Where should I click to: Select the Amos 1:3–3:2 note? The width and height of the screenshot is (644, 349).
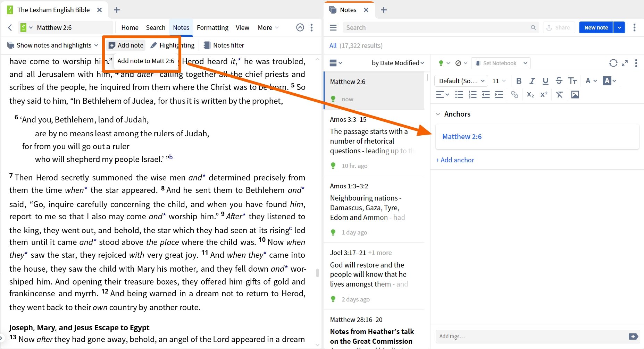[374, 209]
